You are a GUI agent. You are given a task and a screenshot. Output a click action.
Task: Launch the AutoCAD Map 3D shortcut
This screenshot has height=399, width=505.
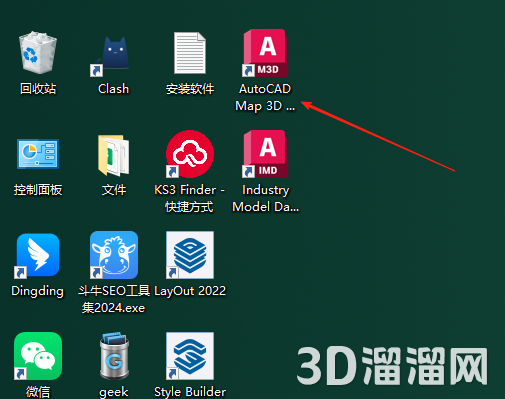point(265,53)
